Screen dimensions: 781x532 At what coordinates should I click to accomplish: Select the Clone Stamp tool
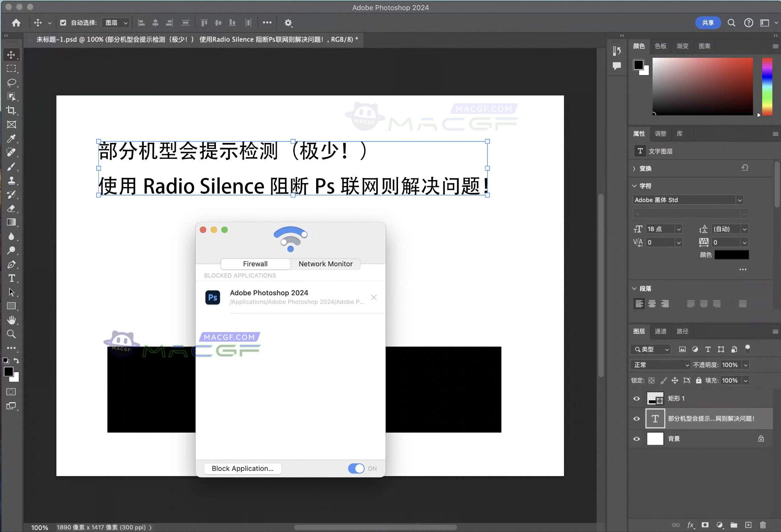tap(12, 180)
